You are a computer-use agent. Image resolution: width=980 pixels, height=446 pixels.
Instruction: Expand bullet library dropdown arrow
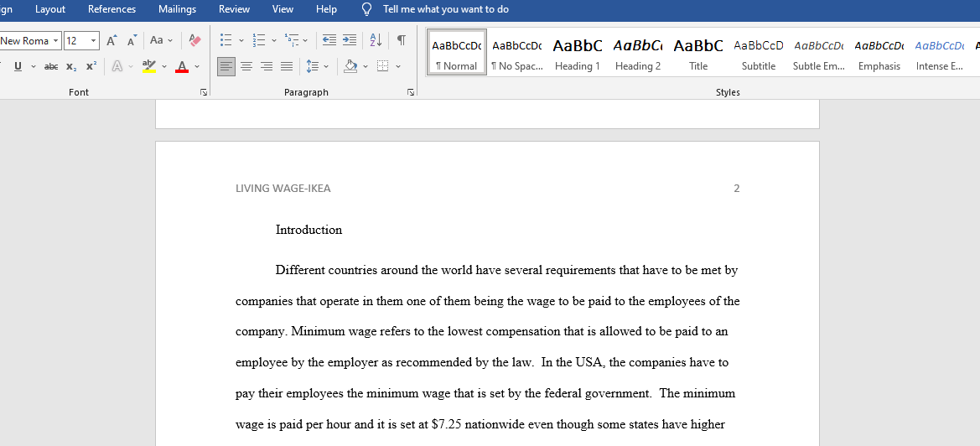click(241, 40)
